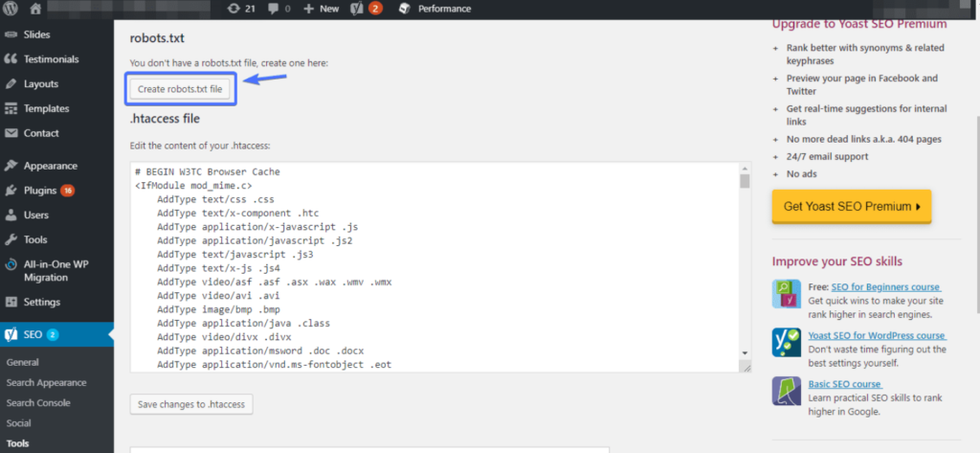
Task: Open the WordPress logo menu
Action: (x=11, y=9)
